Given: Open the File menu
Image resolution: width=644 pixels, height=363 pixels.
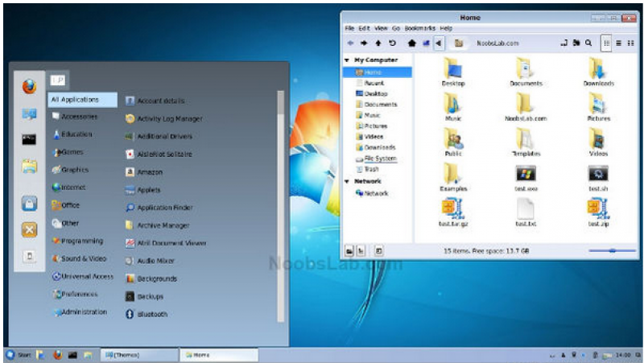Looking at the screenshot, I should click(x=349, y=28).
